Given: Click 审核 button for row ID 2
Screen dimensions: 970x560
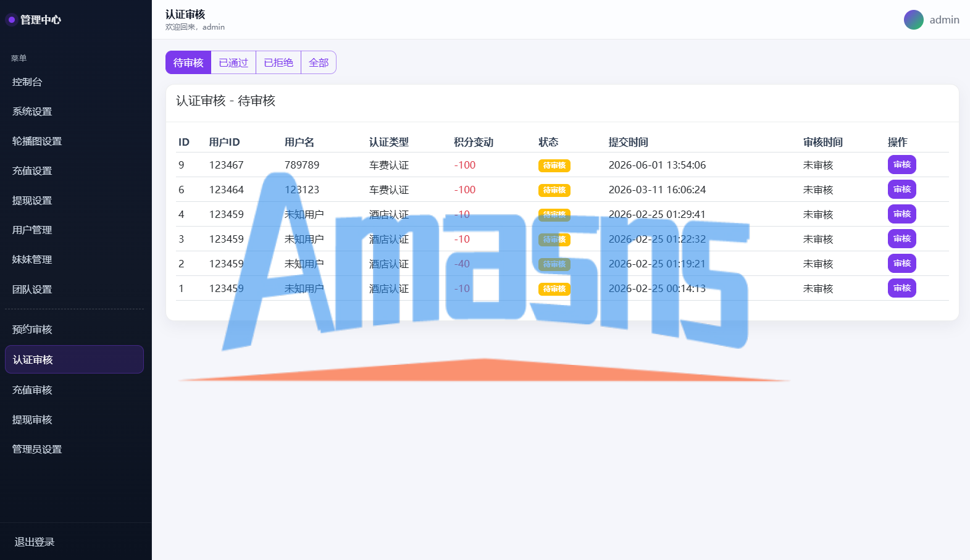Looking at the screenshot, I should pyautogui.click(x=902, y=264).
